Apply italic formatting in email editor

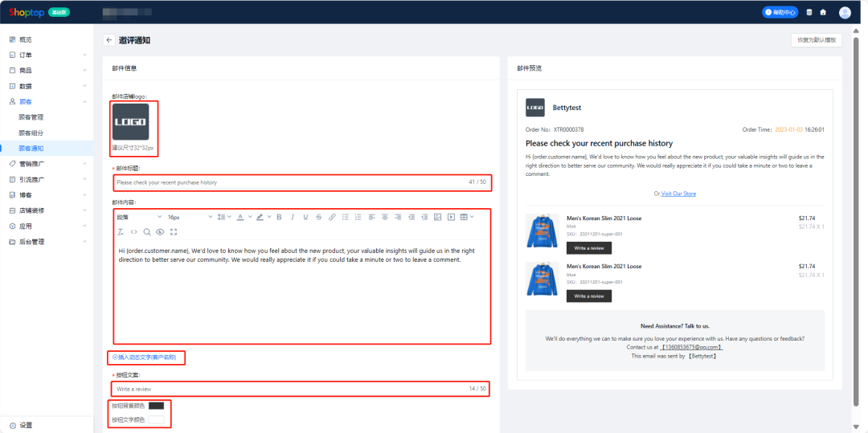pyautogui.click(x=293, y=217)
